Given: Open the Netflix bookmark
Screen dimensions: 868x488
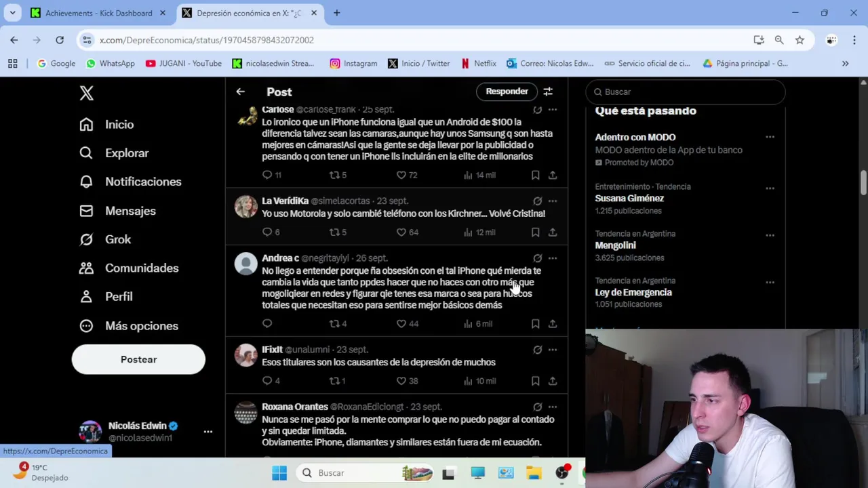Looking at the screenshot, I should 478,63.
